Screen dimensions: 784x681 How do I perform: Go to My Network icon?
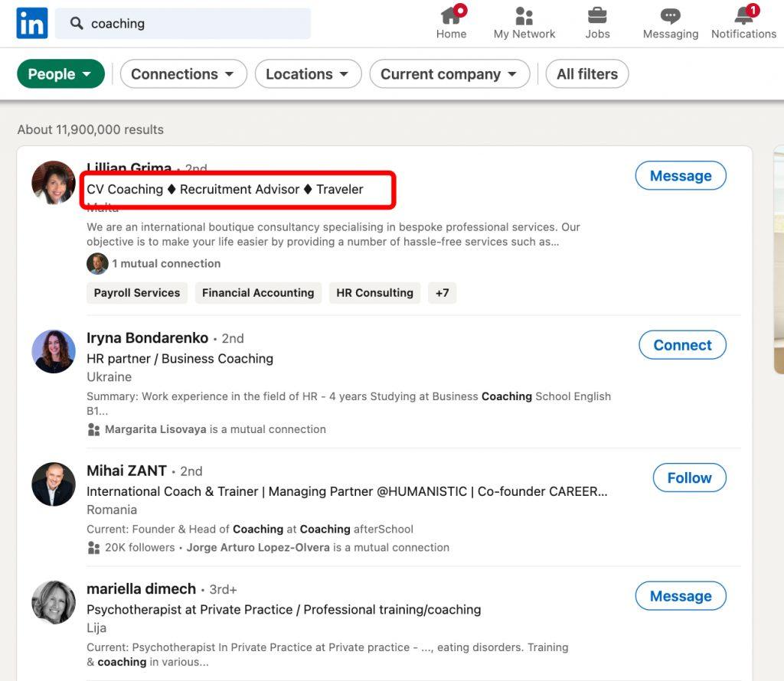click(524, 15)
